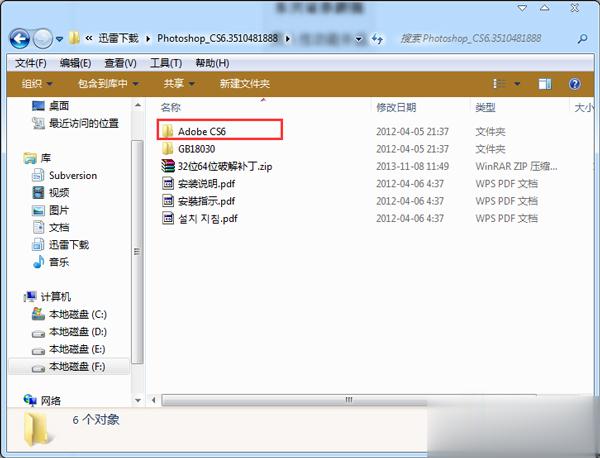Click sidebar scroll up arrow

tap(138, 105)
